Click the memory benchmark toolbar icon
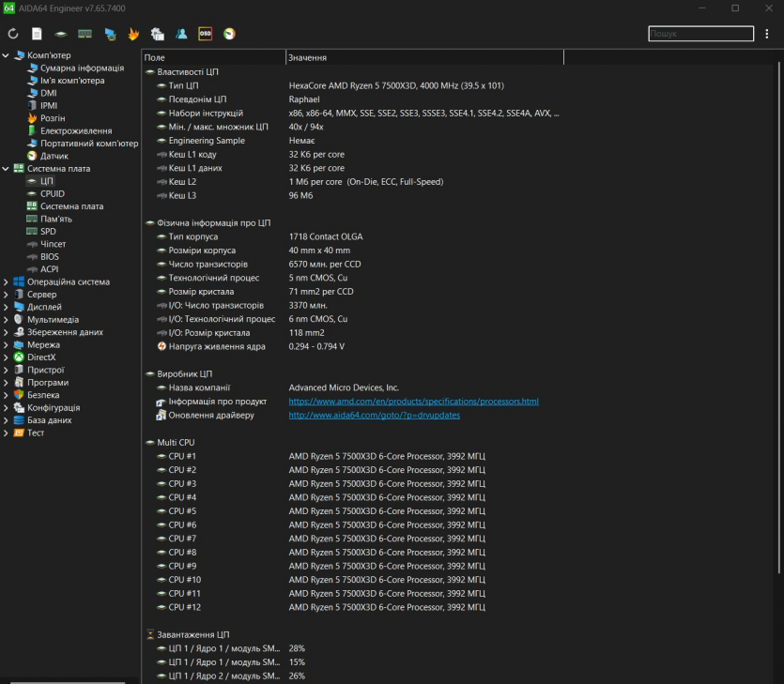This screenshot has width=784, height=684. 85,34
